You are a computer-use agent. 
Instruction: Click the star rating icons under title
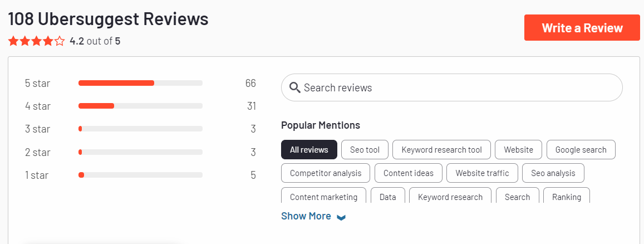click(37, 41)
